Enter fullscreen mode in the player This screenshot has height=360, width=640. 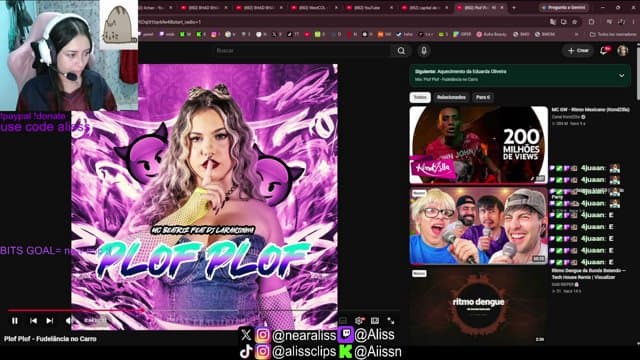click(391, 321)
